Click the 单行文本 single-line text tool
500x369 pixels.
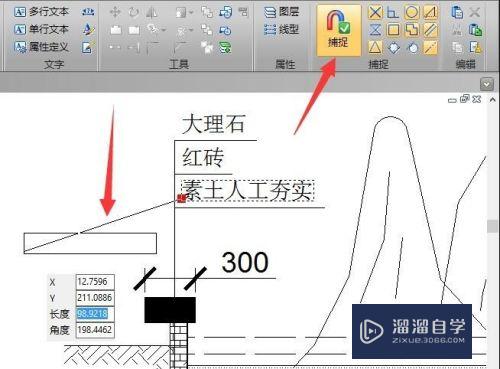coord(41,29)
